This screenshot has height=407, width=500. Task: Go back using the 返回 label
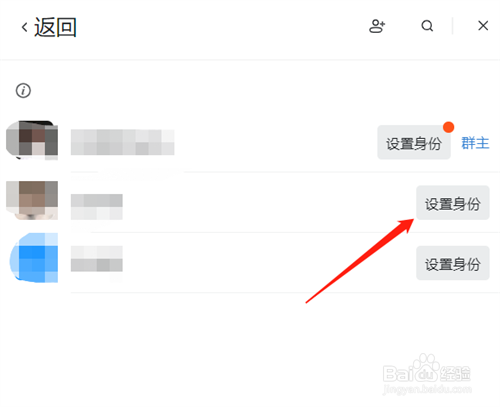pos(55,27)
